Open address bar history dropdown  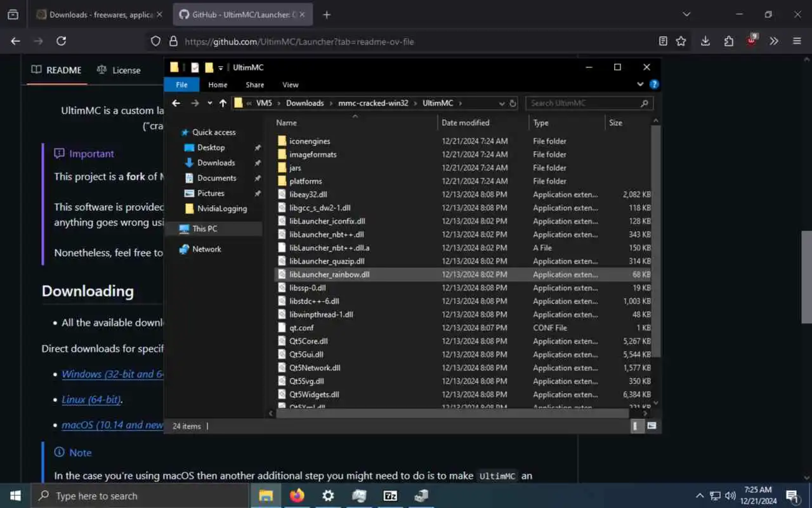[x=502, y=103]
